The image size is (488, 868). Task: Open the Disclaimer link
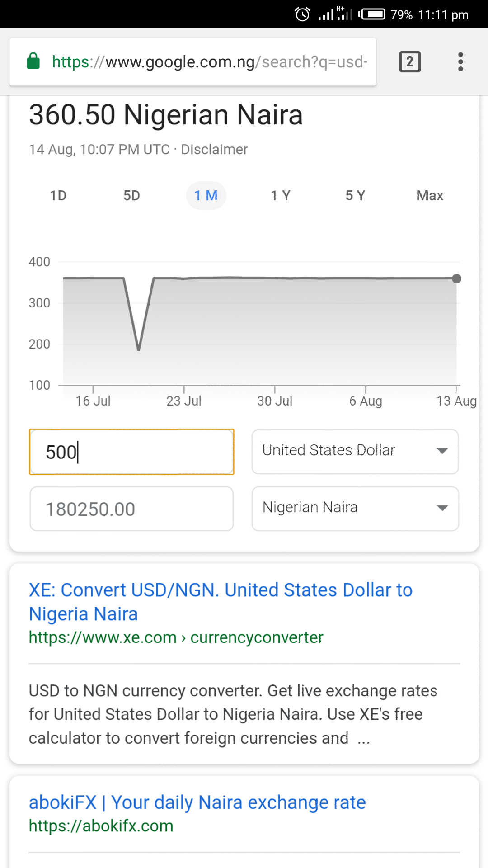(214, 149)
